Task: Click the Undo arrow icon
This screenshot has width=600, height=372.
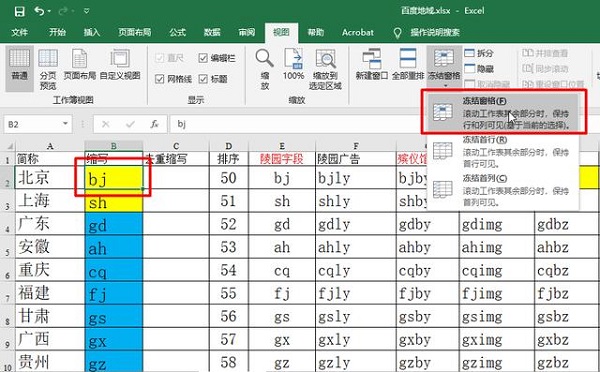Action: (39, 11)
